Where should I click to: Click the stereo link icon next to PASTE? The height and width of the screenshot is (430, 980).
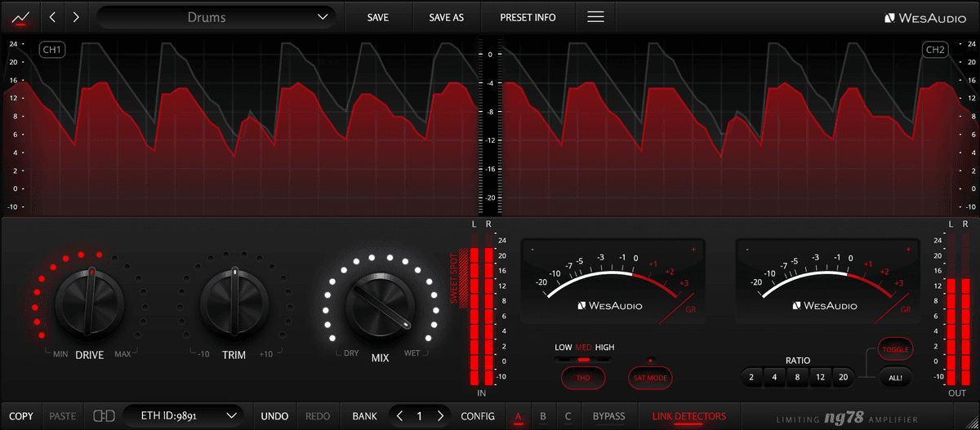[x=104, y=416]
